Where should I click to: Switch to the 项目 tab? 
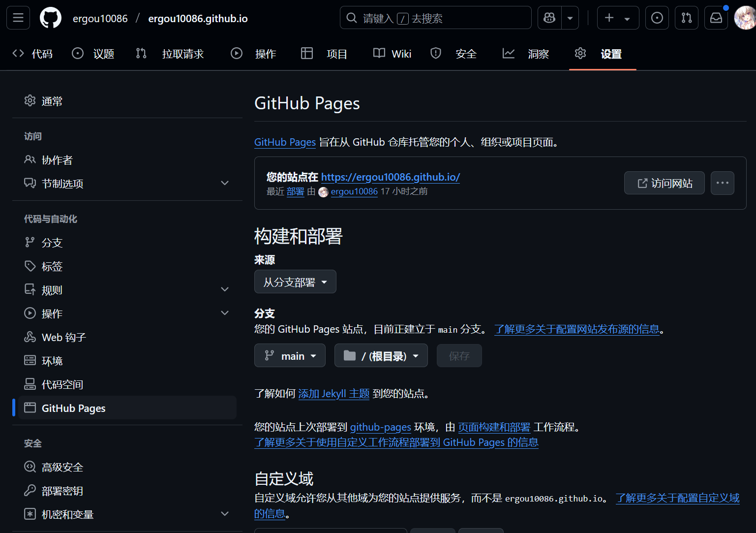[x=324, y=54]
